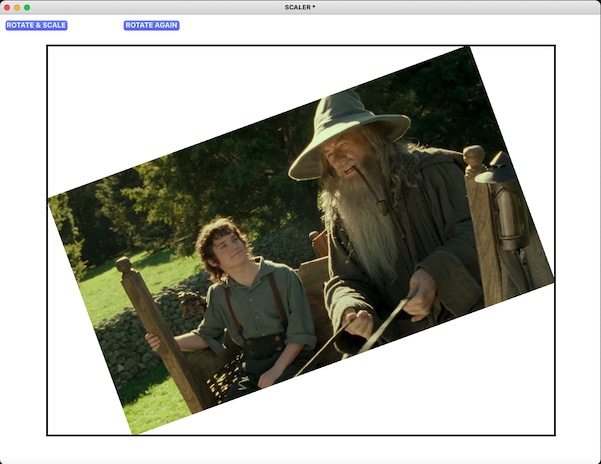Viewport: 601px width, 464px height.
Task: Minimize the window with the yellow button
Action: 16,7
